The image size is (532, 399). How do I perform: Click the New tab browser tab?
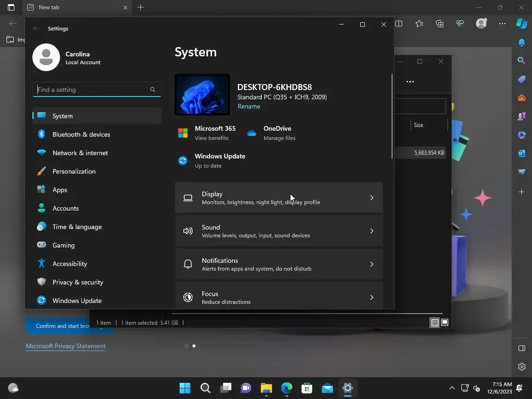point(78,7)
